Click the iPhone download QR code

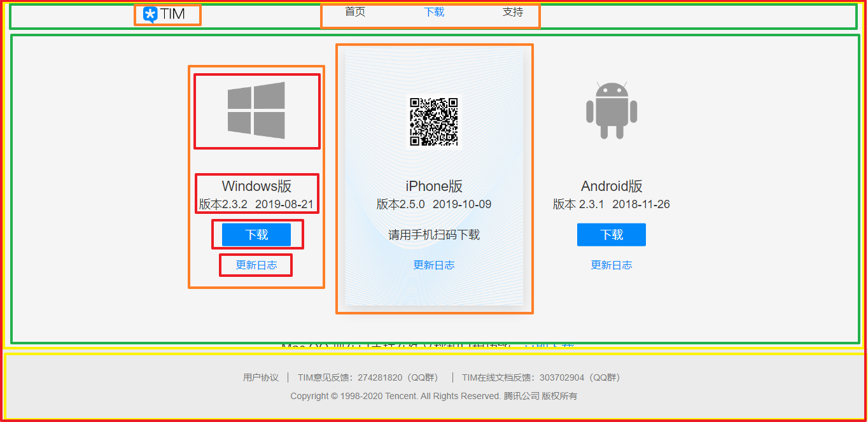[433, 120]
